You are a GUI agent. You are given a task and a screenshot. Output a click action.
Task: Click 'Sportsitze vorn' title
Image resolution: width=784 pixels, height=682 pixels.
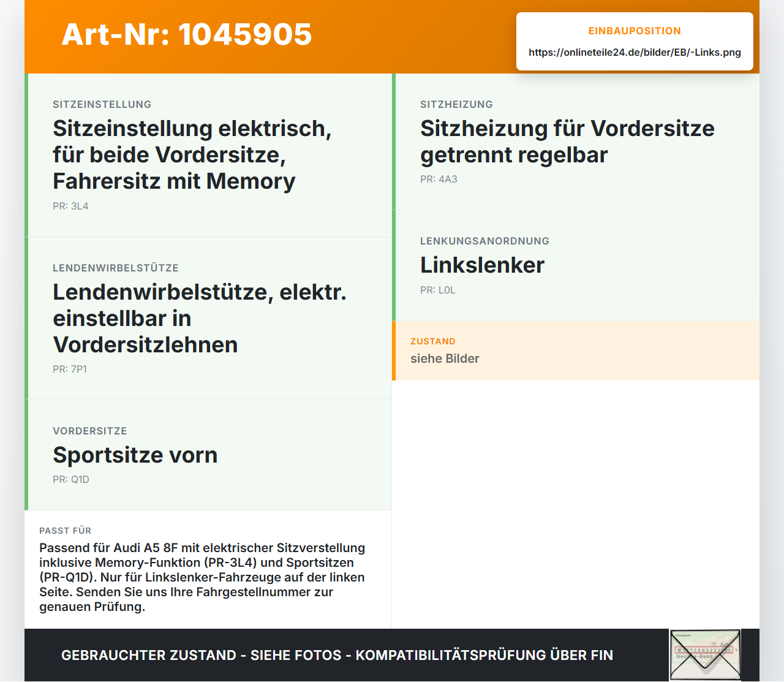pyautogui.click(x=135, y=455)
